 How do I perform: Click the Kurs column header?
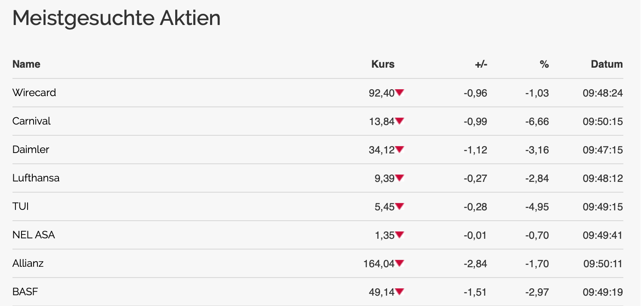(x=383, y=64)
